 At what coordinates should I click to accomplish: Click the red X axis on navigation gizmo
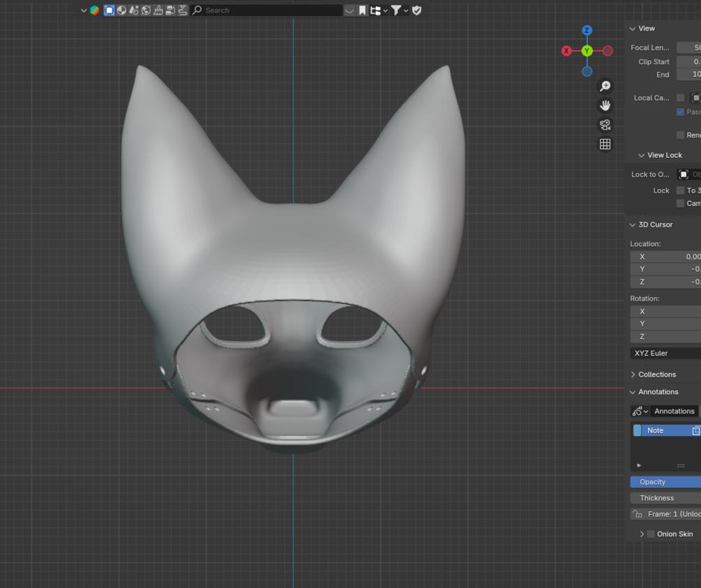click(x=566, y=51)
